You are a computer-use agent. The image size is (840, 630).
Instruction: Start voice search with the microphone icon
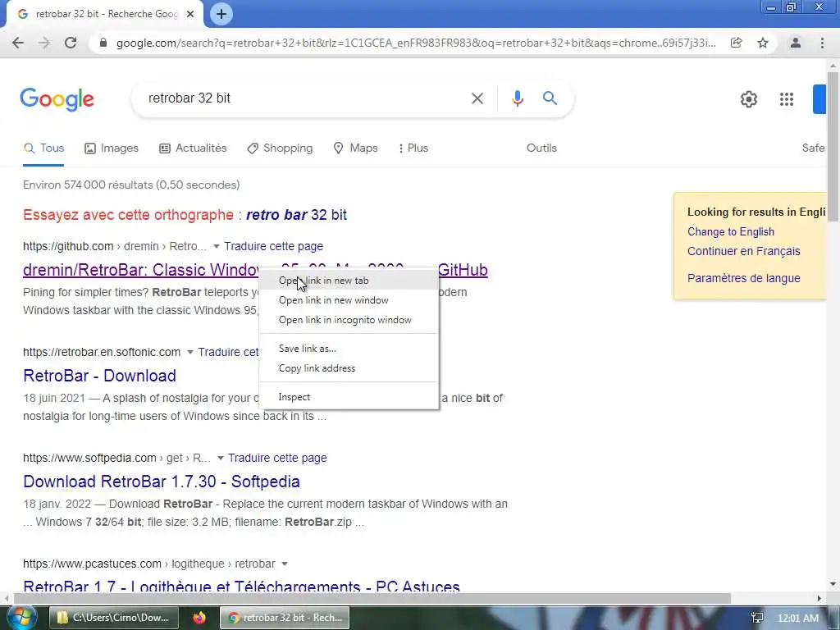517,98
